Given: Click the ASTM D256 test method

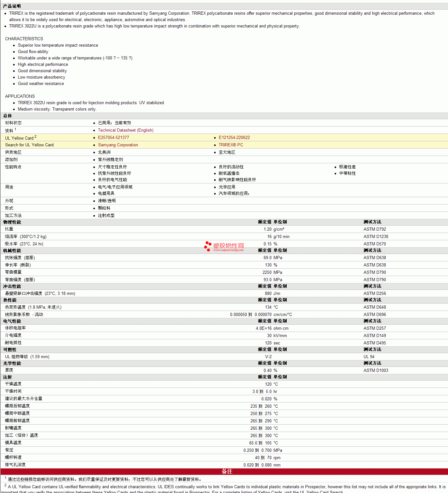Looking at the screenshot, I should tap(375, 294).
